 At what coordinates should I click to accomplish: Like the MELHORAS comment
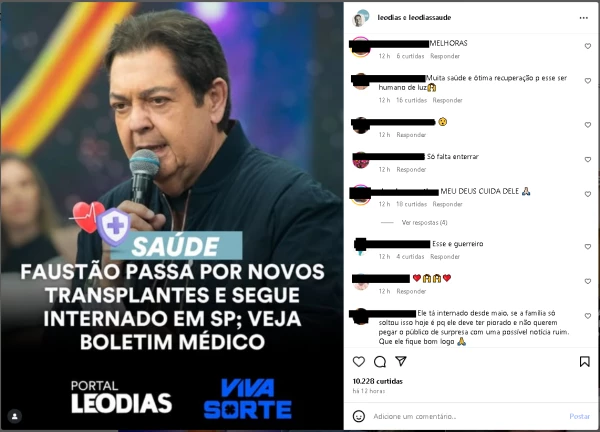click(588, 46)
